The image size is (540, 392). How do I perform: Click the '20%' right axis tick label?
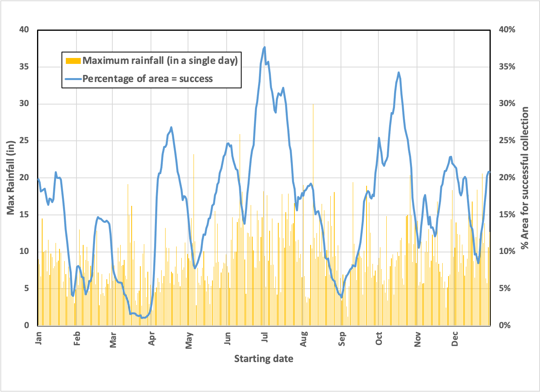pyautogui.click(x=506, y=178)
